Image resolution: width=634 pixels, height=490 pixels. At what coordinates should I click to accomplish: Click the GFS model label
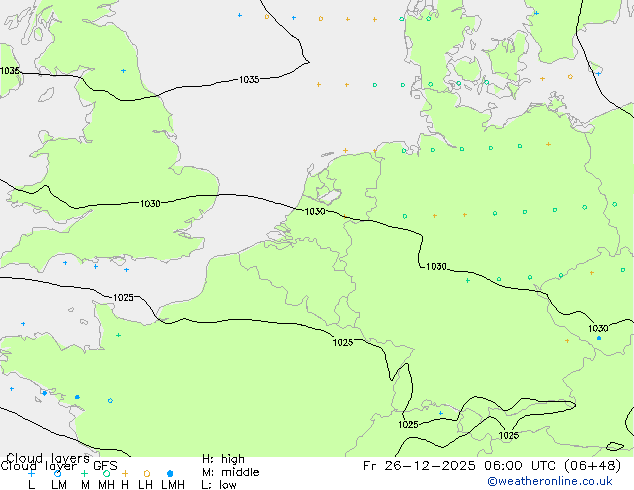click(x=105, y=466)
